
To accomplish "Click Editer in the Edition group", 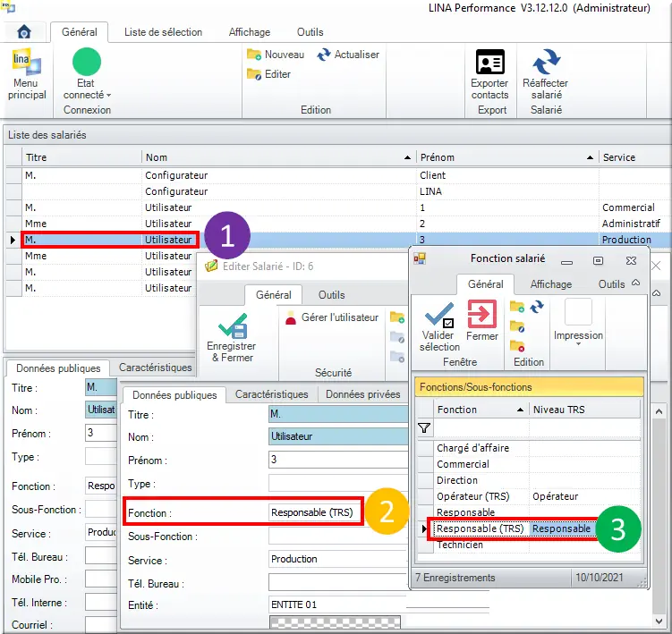I will (268, 74).
